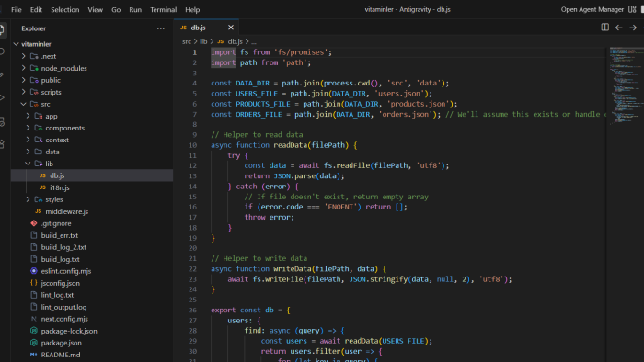The height and width of the screenshot is (362, 644).
Task: Click line number 10 in gutter
Action: pos(192,145)
